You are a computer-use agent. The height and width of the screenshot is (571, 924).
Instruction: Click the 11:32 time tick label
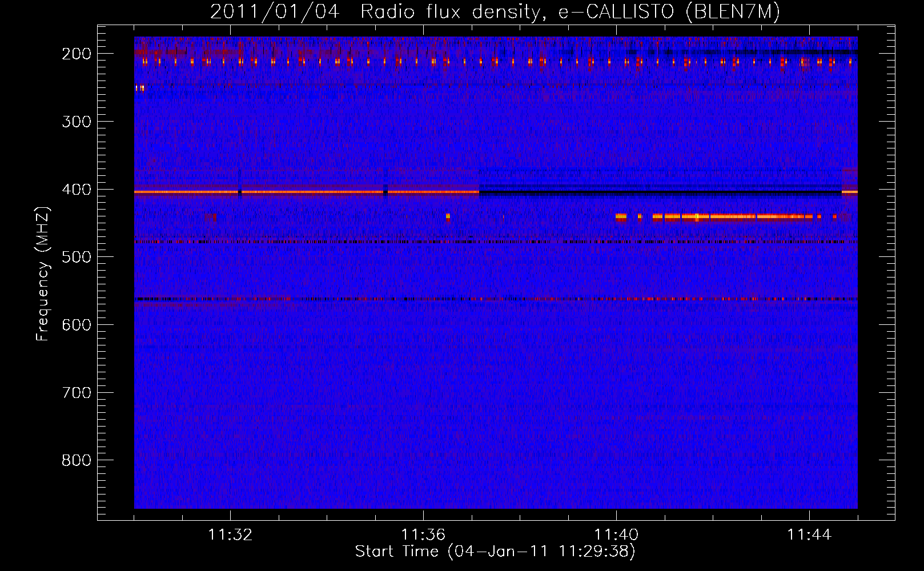point(230,535)
